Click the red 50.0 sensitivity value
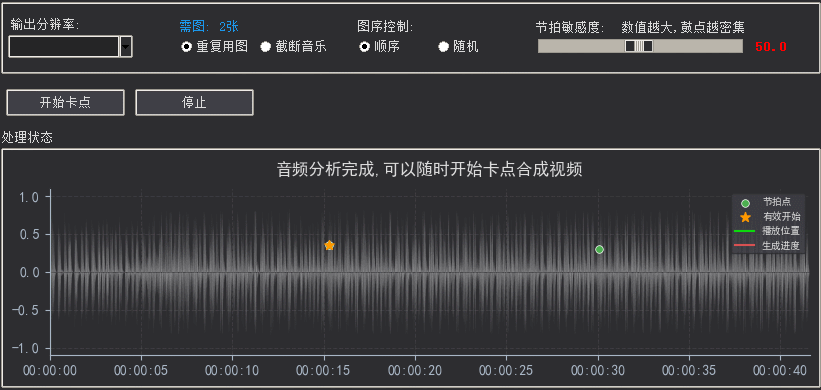This screenshot has width=821, height=390. pyautogui.click(x=771, y=47)
